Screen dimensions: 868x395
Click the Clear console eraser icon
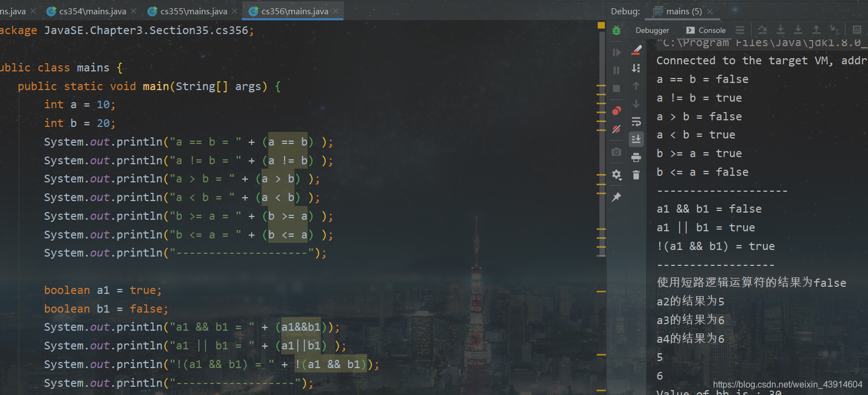[x=636, y=50]
